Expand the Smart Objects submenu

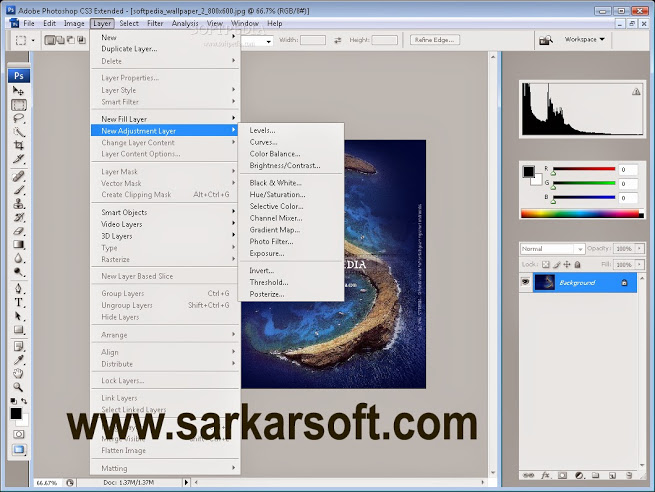[165, 212]
